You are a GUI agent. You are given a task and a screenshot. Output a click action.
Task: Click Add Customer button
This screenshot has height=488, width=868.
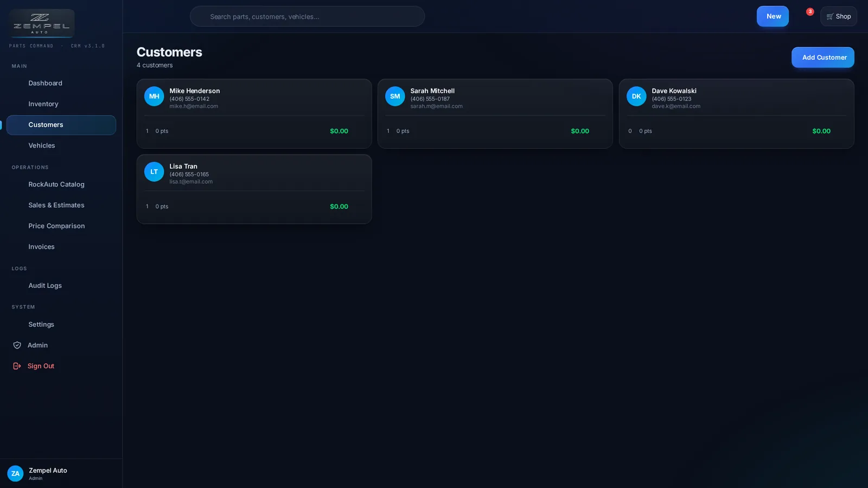[x=823, y=57]
